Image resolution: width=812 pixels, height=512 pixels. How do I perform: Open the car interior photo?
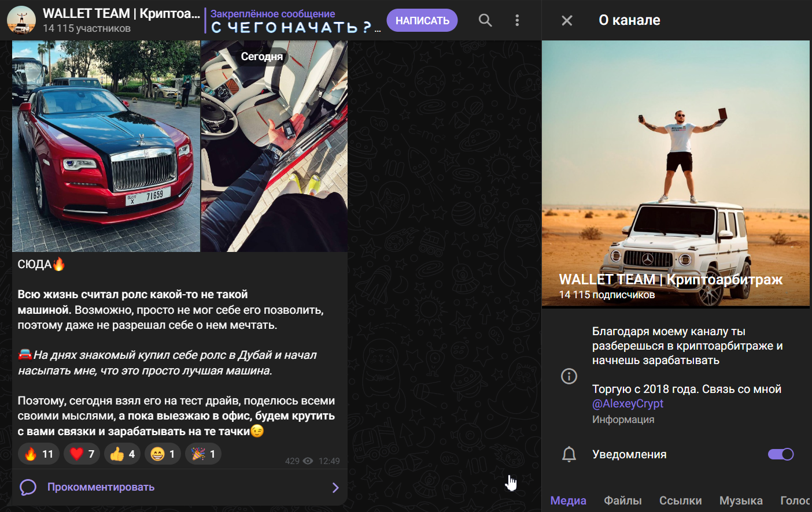tap(274, 146)
